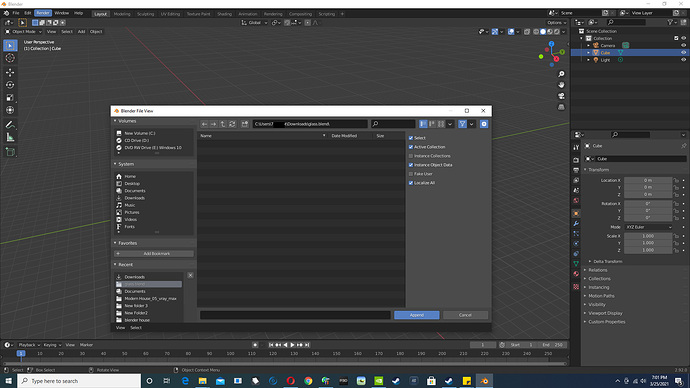Toggle camera view icon in viewport
The height and width of the screenshot is (388, 690).
tap(561, 96)
